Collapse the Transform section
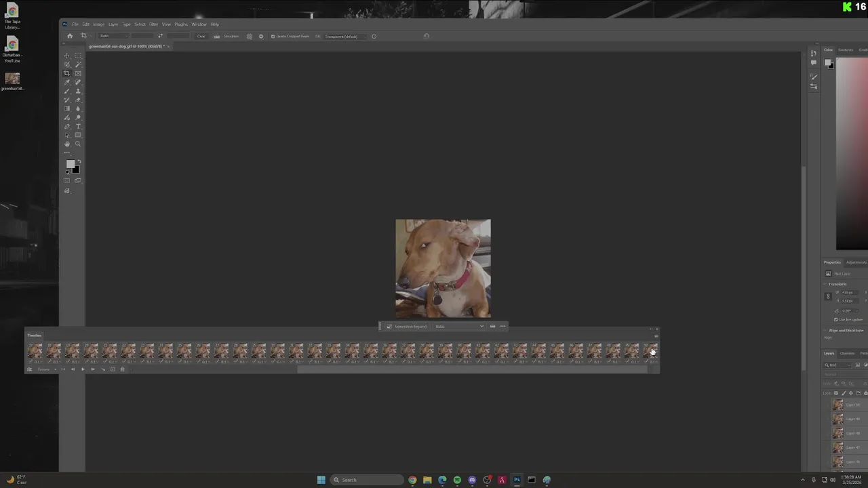 825,284
